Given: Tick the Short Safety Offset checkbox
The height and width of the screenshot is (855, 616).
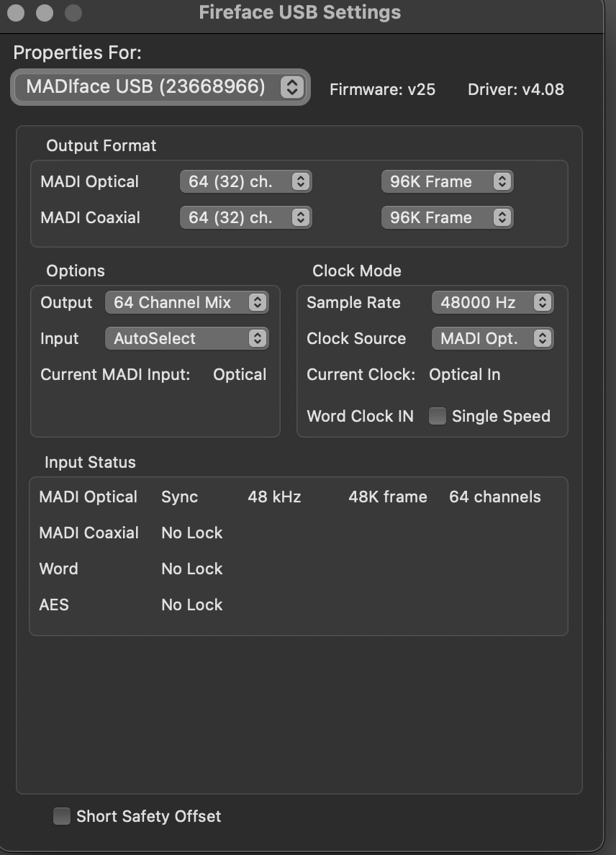Looking at the screenshot, I should 62,816.
